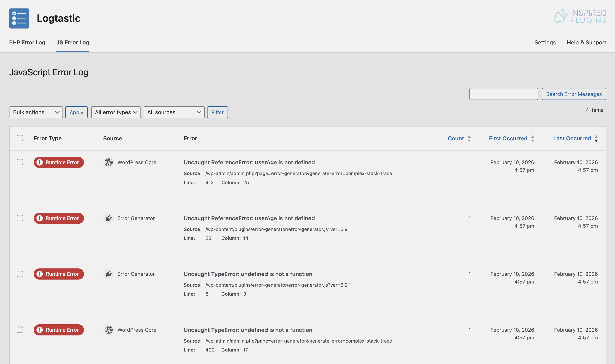Open the All sources dropdown
The width and height of the screenshot is (615, 364).
tap(174, 112)
